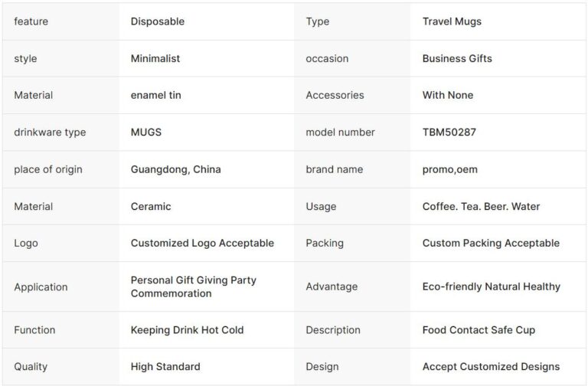
Task: Select the 'With None' accessories value
Action: click(x=448, y=95)
